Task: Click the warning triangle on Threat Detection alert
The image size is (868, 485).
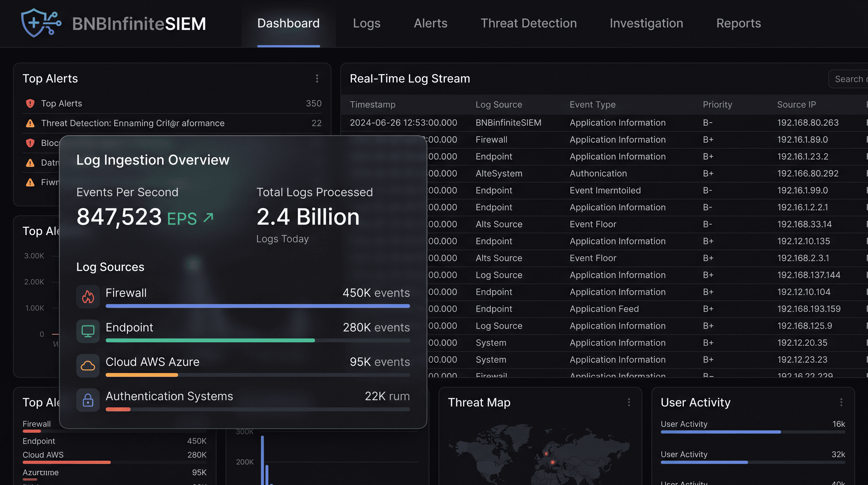Action: tap(30, 123)
